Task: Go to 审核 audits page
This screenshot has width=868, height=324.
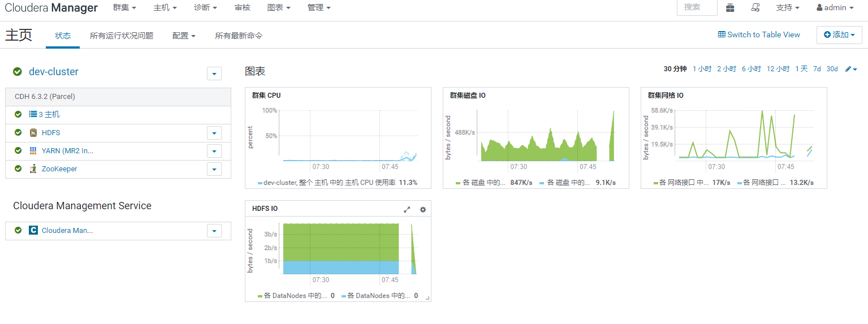Action: click(243, 7)
